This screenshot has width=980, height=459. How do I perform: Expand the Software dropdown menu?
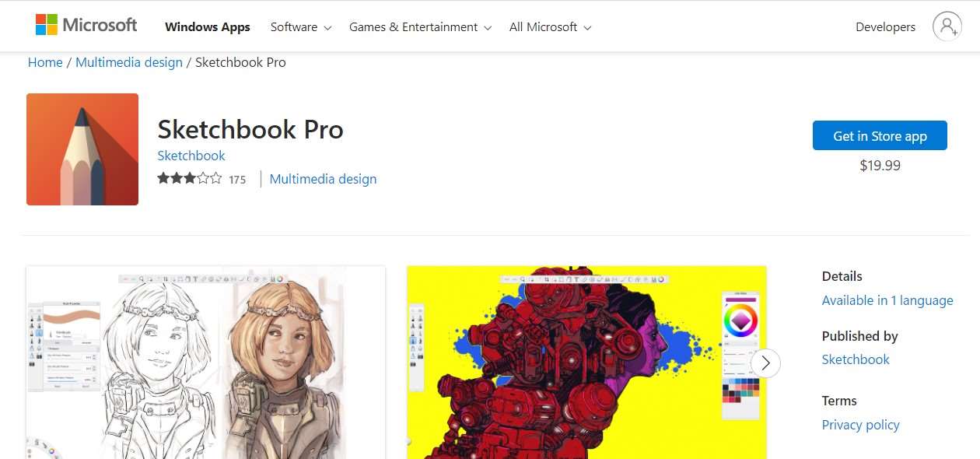coord(301,27)
